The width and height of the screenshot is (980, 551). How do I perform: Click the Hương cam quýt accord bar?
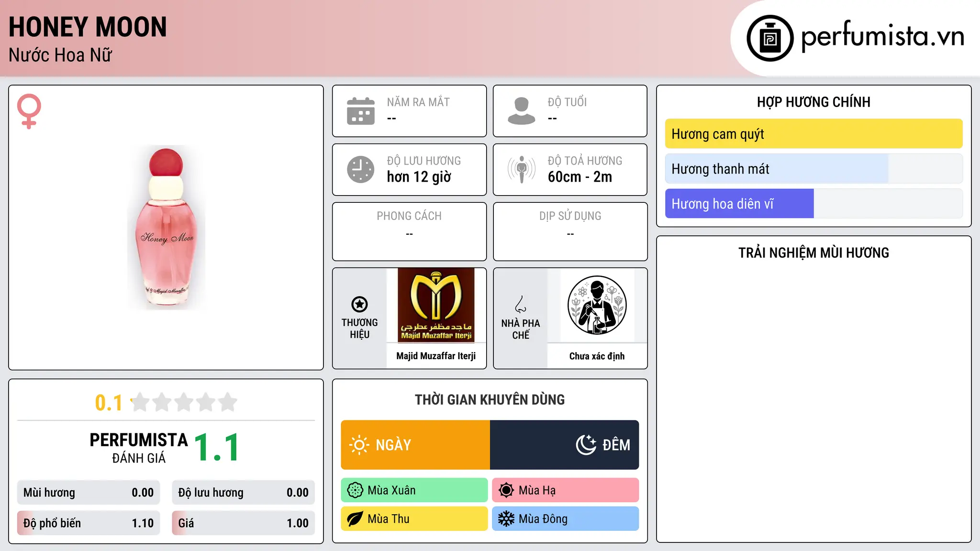(x=814, y=134)
